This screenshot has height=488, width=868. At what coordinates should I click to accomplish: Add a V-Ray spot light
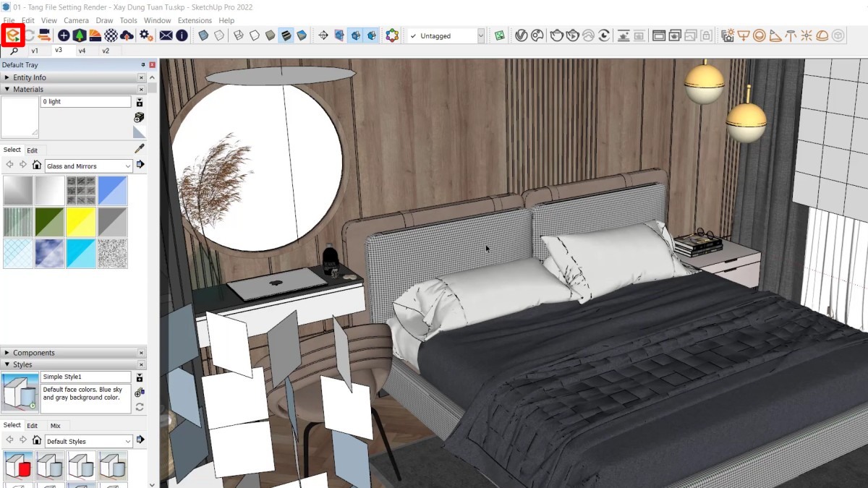[x=775, y=35]
